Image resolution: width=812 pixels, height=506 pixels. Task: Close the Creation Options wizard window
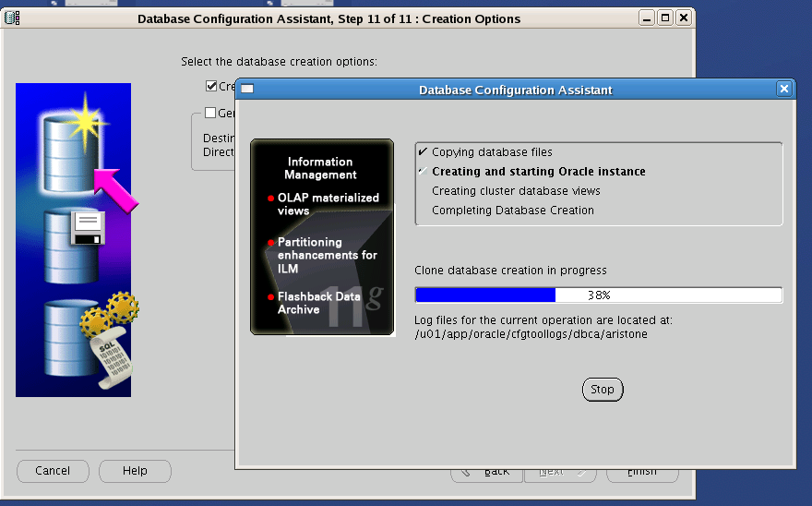click(x=684, y=18)
